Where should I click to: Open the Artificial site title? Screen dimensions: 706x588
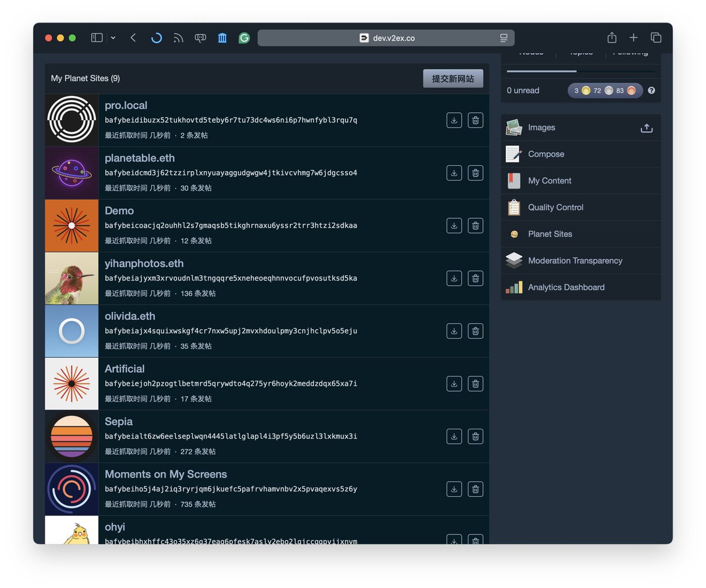click(x=125, y=369)
